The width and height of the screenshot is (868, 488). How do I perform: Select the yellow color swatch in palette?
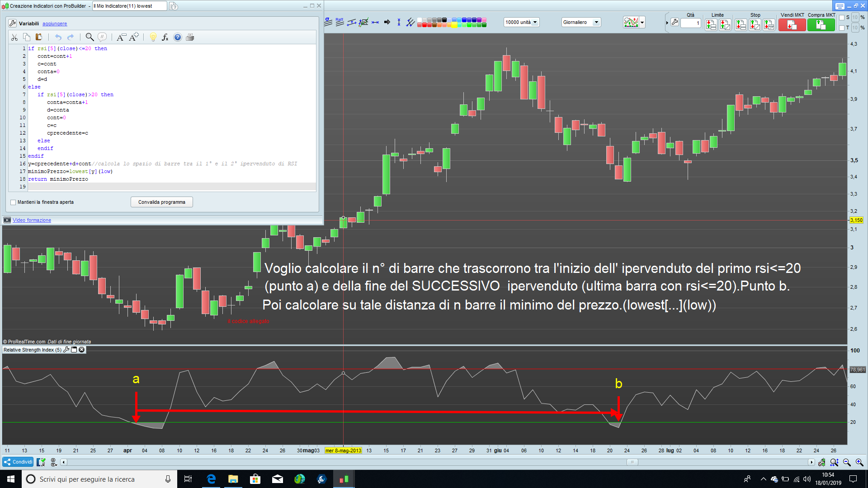coord(454,25)
